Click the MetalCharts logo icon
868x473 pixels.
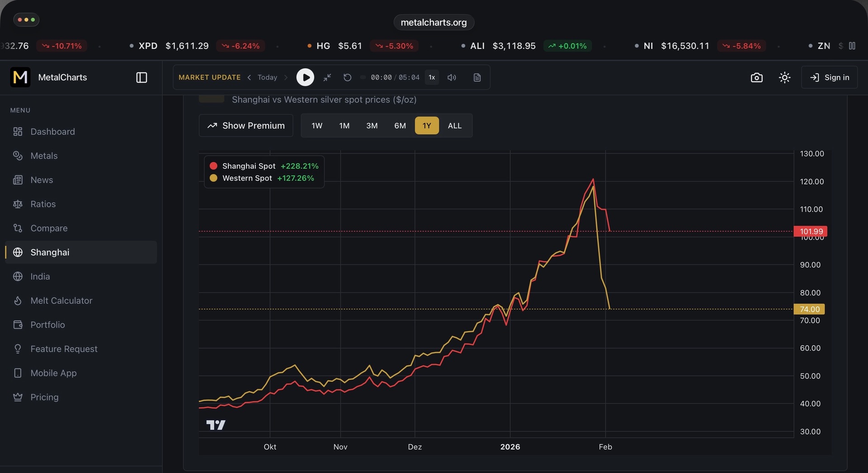20,77
